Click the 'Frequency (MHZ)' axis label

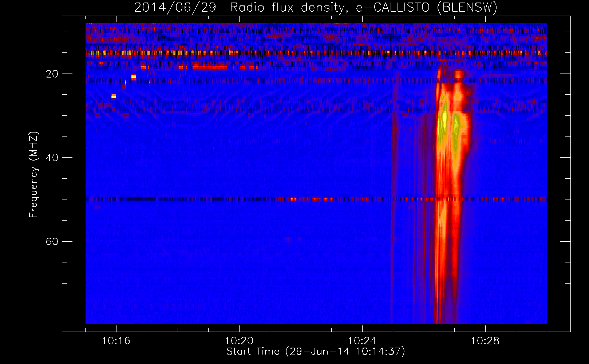tap(33, 175)
